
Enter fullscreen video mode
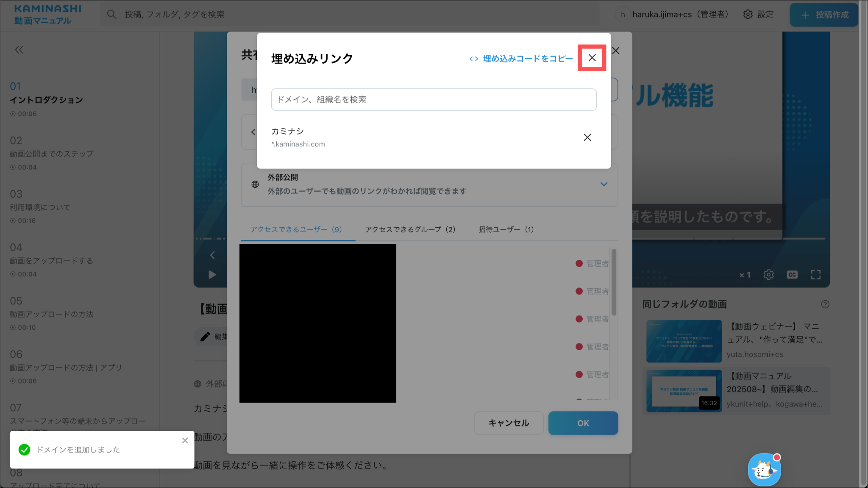815,275
